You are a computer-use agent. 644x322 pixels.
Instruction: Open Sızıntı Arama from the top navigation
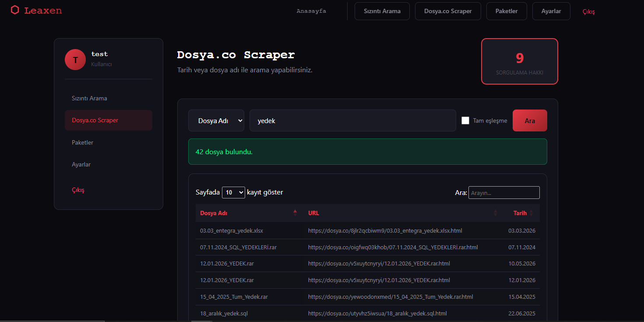pos(382,11)
